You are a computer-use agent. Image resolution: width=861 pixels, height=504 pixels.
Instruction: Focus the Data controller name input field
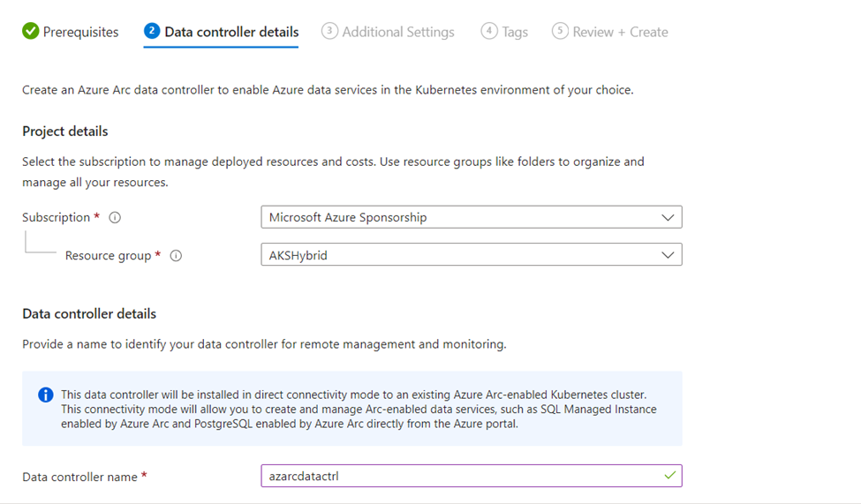472,476
